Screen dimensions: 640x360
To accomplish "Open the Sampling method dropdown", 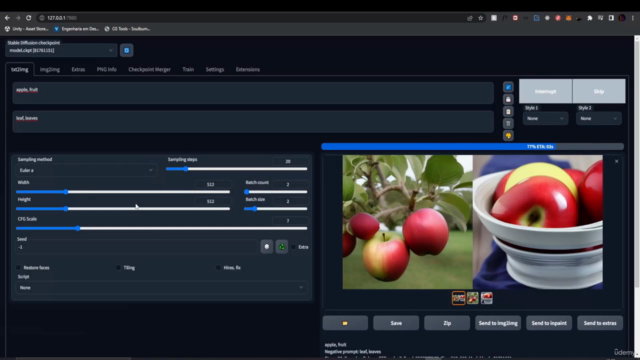I will click(x=86, y=170).
